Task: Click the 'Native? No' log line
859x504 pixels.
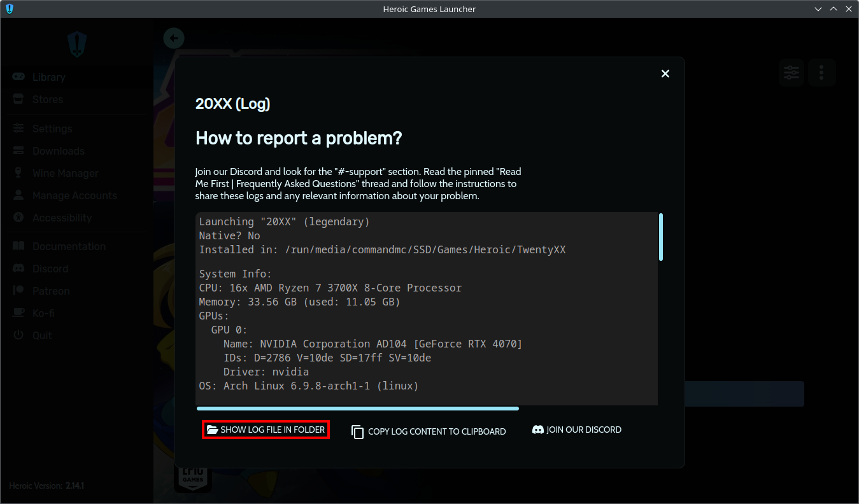Action: 229,235
